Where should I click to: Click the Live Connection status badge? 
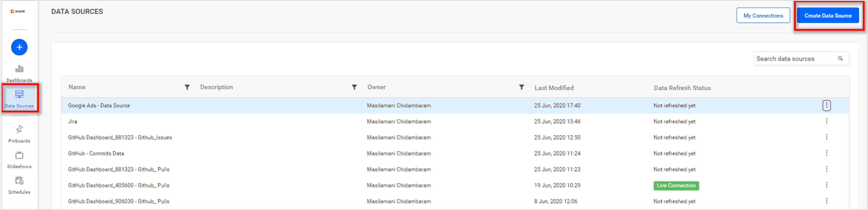[675, 185]
